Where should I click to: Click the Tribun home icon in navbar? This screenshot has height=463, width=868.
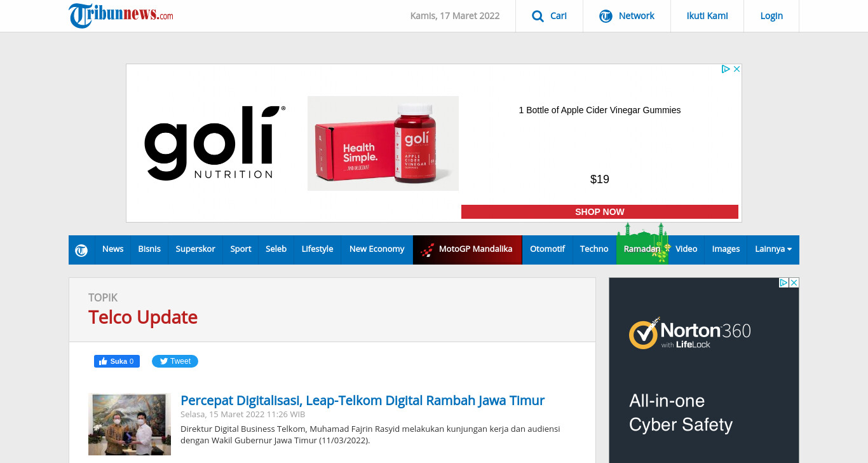[x=81, y=250]
